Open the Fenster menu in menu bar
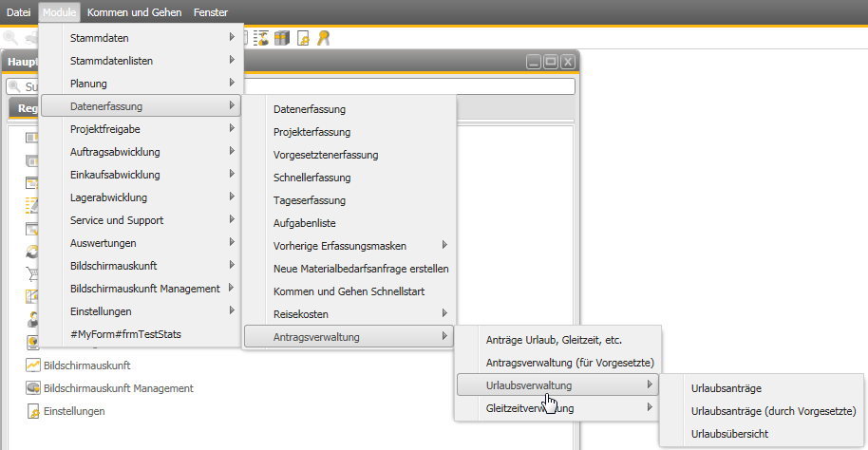Viewport: 868px width, 450px height. tap(210, 11)
